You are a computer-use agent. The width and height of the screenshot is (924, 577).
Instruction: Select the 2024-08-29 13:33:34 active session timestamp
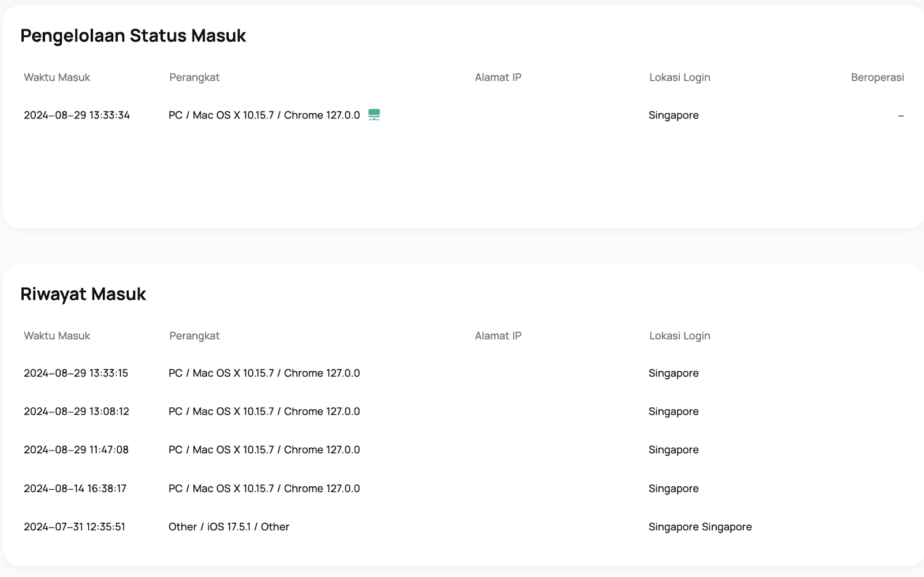pyautogui.click(x=77, y=115)
